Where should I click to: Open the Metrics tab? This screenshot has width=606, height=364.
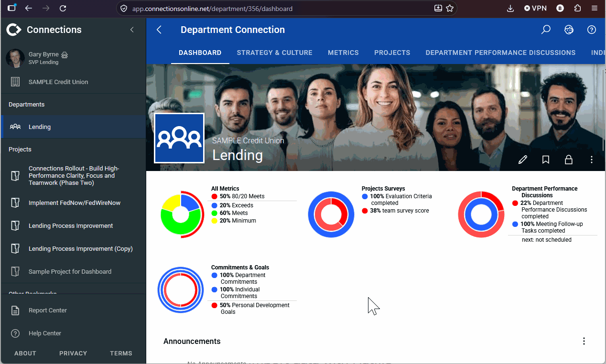click(x=343, y=53)
